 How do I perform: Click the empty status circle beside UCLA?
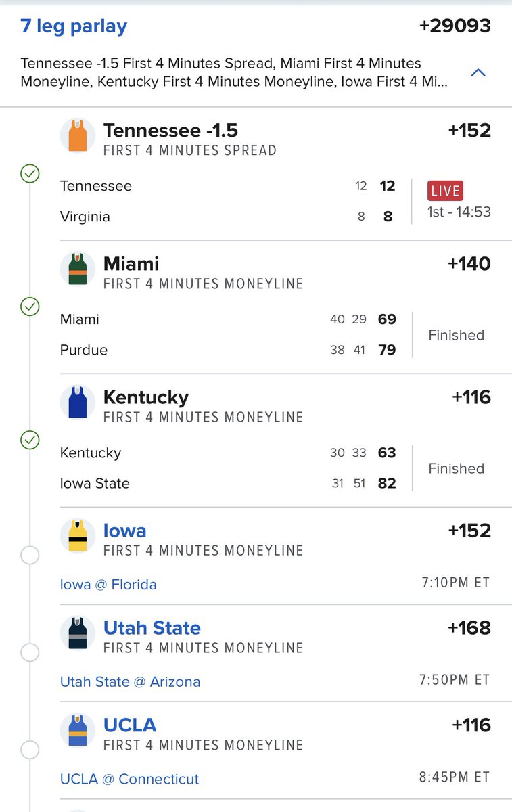tap(30, 750)
